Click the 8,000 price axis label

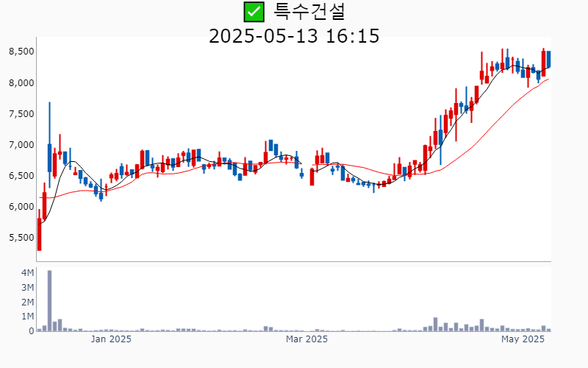[x=21, y=82]
